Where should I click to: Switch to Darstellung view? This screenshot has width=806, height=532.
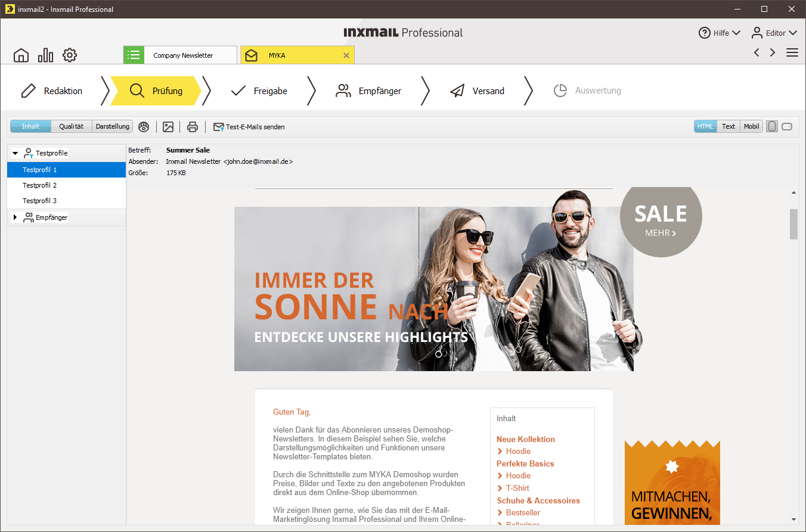point(113,126)
